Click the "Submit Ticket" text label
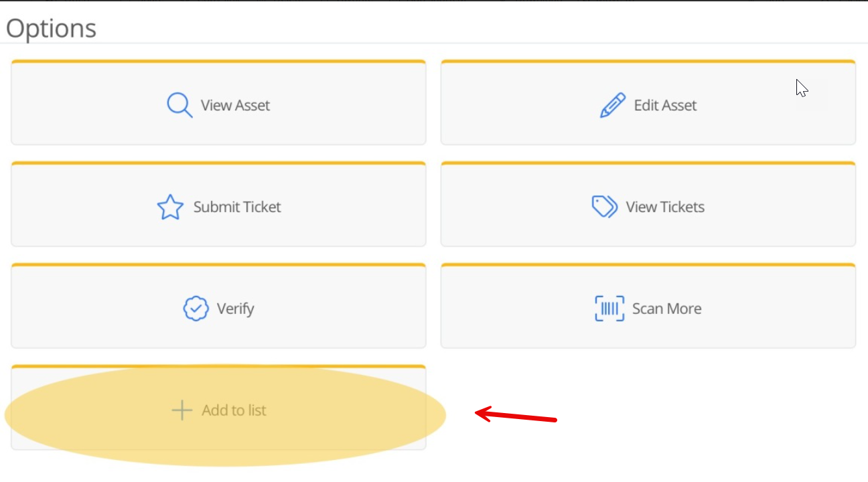 [237, 208]
